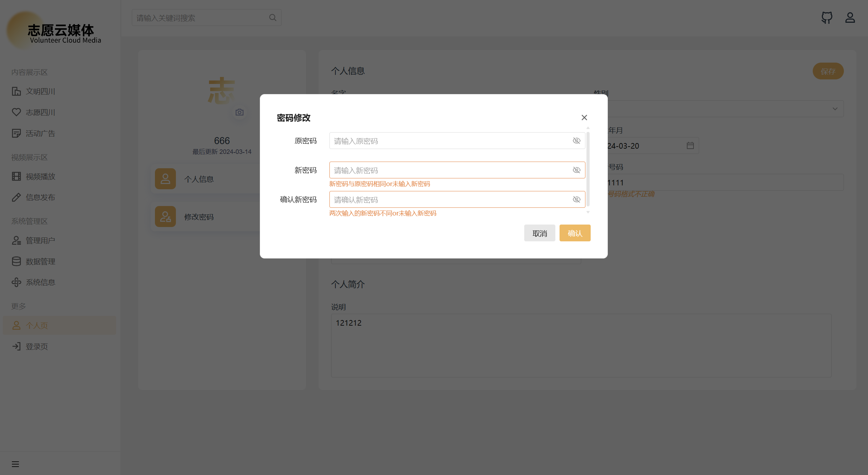Close the 密码修改 dialog
Image resolution: width=868 pixels, height=475 pixels.
[584, 118]
